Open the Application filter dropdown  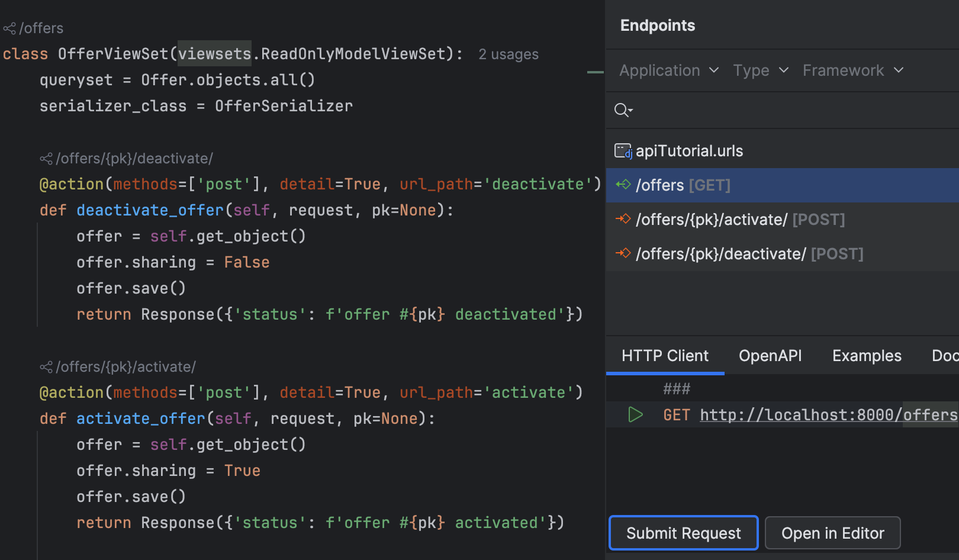point(669,70)
